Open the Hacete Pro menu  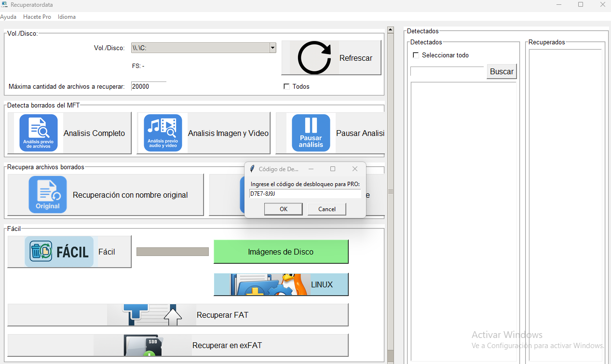[37, 17]
